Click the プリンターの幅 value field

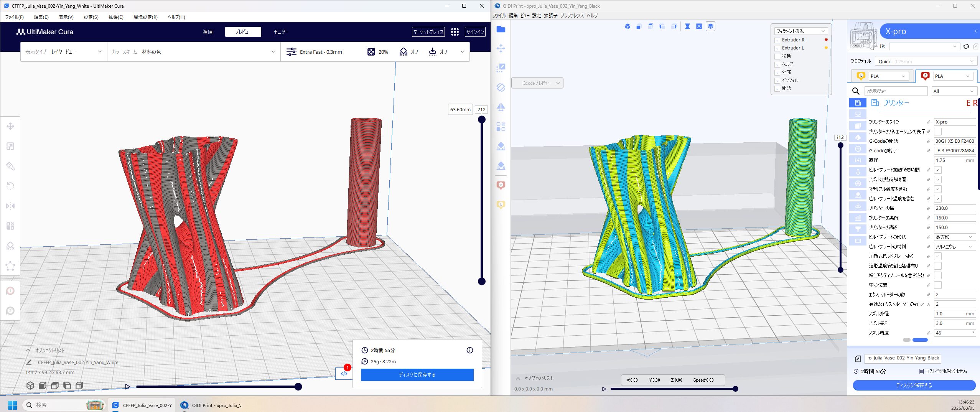[955, 208]
